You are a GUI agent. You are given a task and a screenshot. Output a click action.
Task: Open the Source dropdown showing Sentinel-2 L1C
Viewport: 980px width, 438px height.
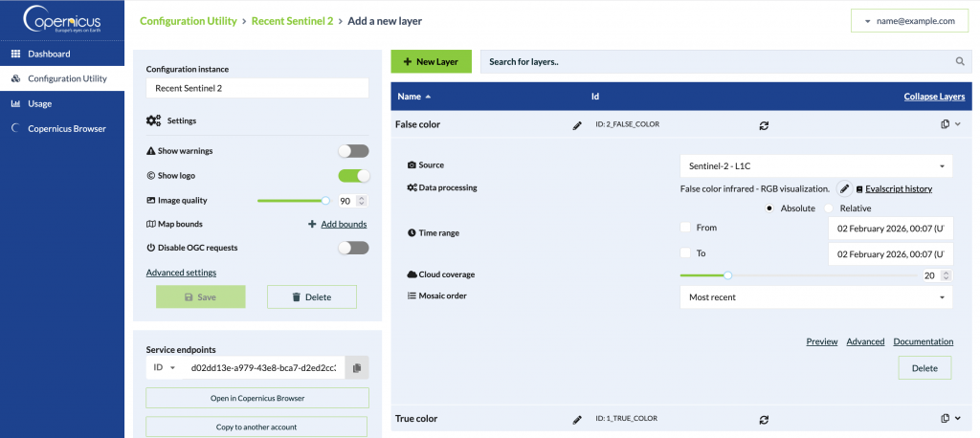click(815, 166)
